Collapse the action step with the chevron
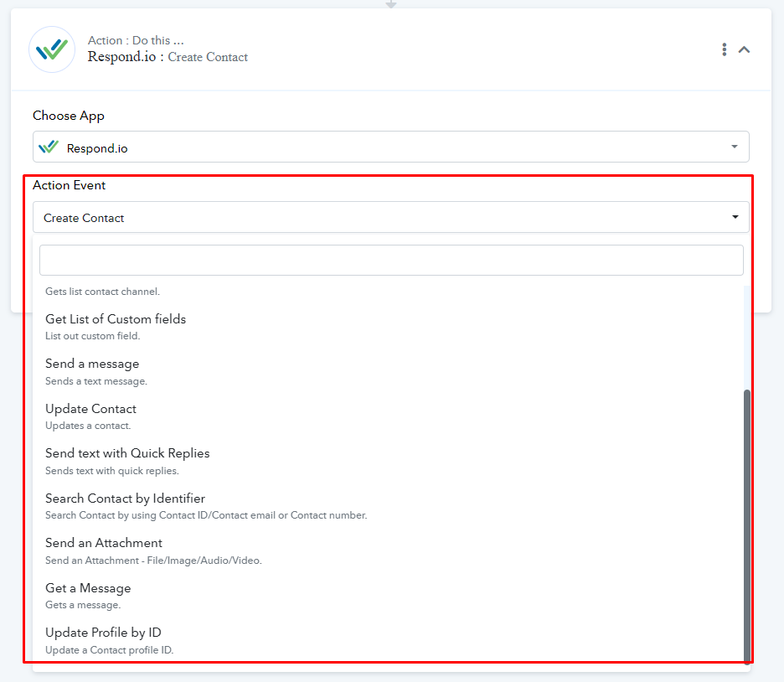The image size is (784, 682). 744,49
